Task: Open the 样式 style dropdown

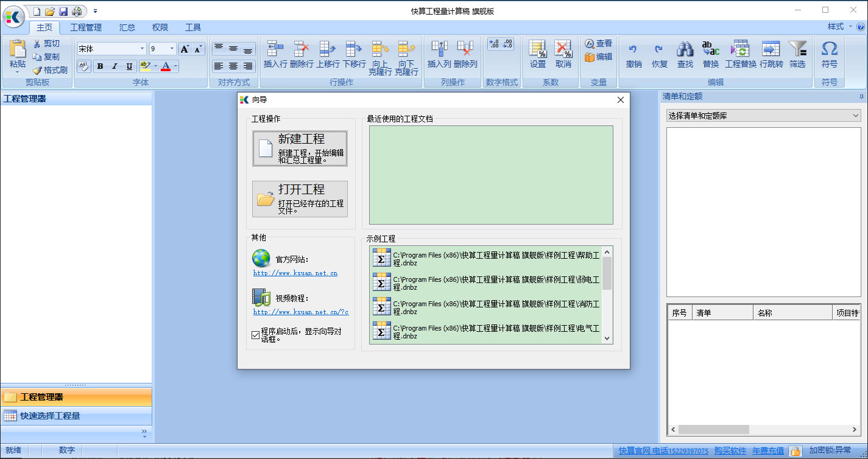Action: [839, 27]
